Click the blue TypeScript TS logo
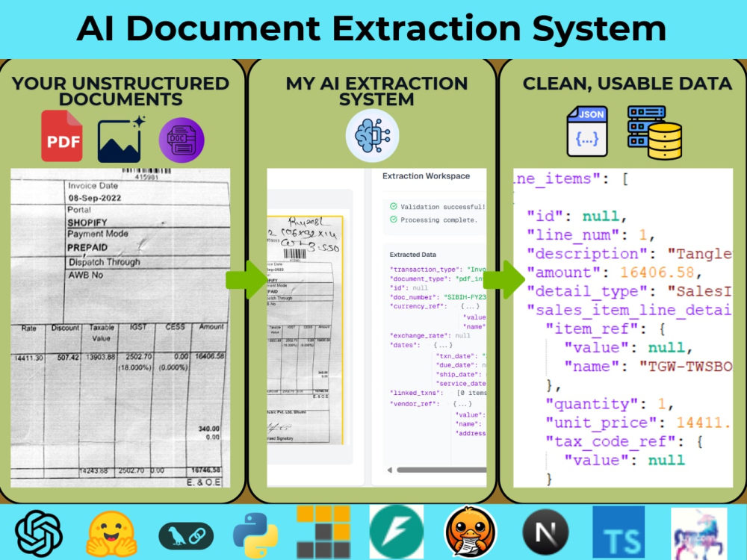Image resolution: width=747 pixels, height=560 pixels. (x=619, y=532)
